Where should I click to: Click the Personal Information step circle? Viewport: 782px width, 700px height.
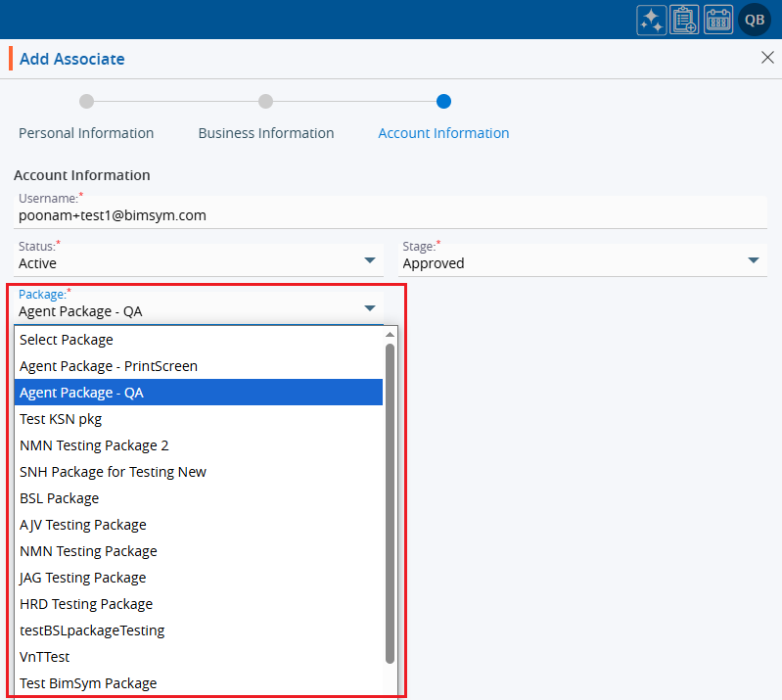point(86,101)
